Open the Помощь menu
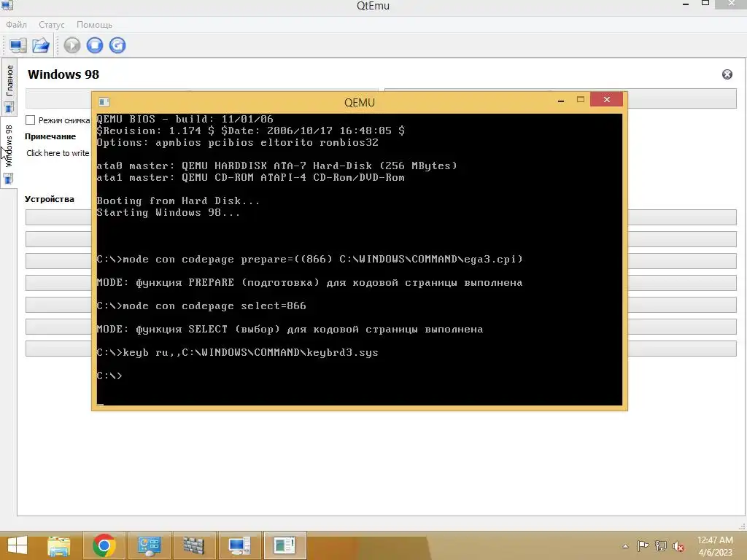The image size is (747, 560). [94, 25]
